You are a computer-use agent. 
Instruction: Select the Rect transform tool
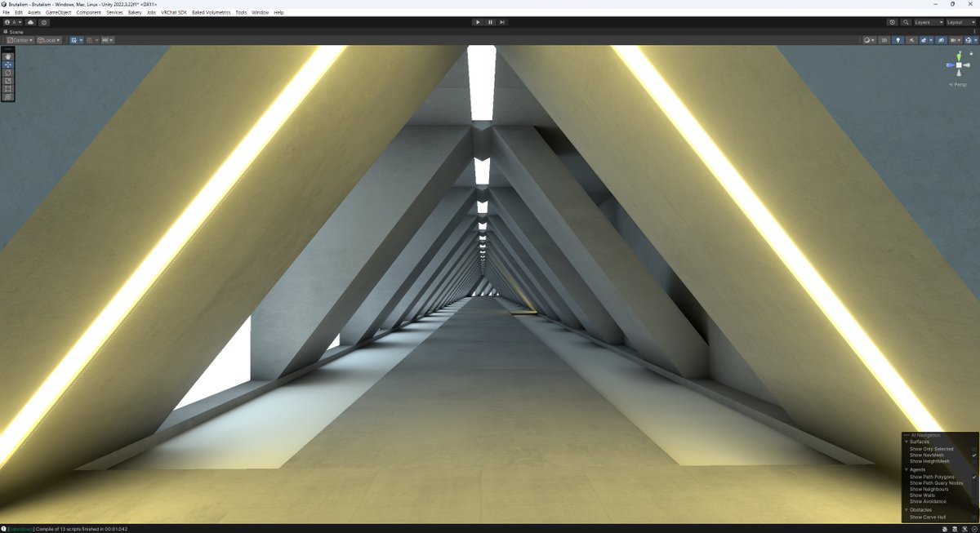(8, 89)
